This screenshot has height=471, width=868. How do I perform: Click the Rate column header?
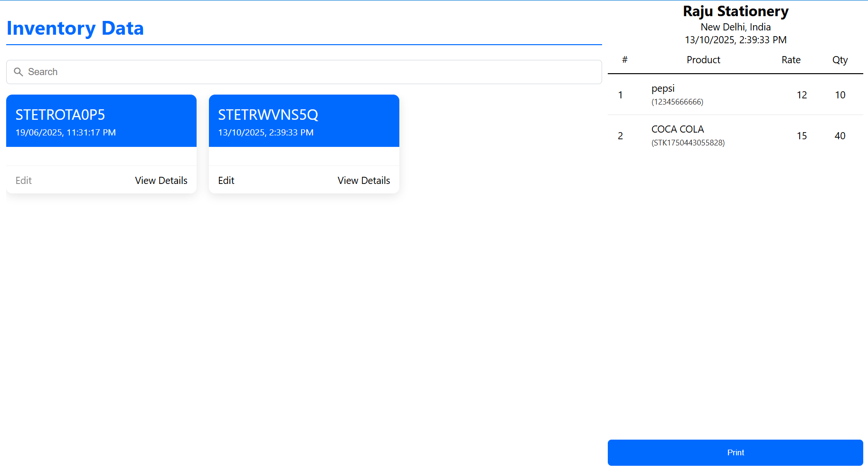click(x=791, y=60)
